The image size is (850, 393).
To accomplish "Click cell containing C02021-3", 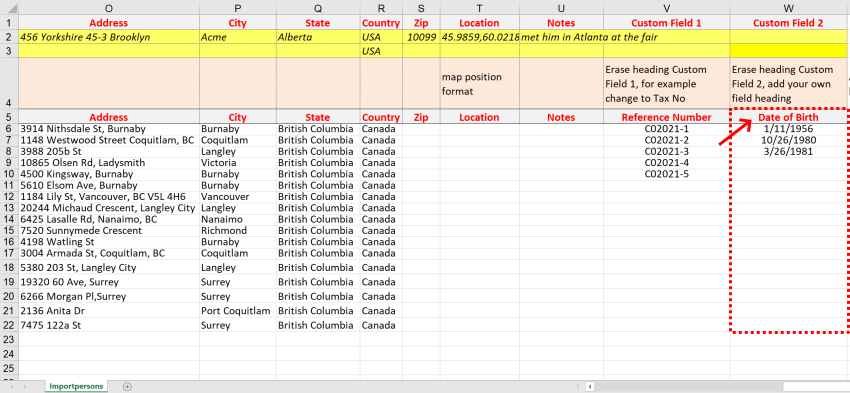I will 666,152.
